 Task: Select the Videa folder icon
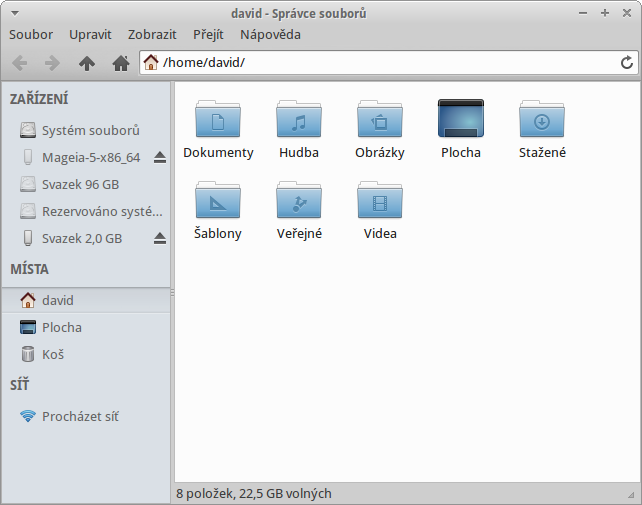click(x=380, y=200)
